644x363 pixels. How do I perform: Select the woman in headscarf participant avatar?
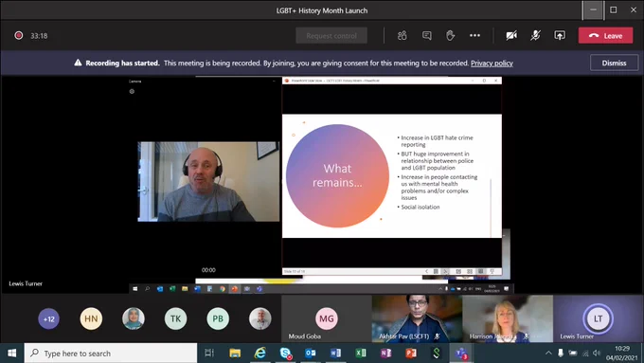point(134,318)
